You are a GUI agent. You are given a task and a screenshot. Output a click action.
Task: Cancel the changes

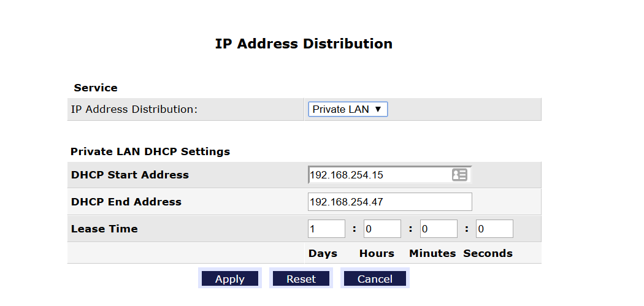coord(375,278)
